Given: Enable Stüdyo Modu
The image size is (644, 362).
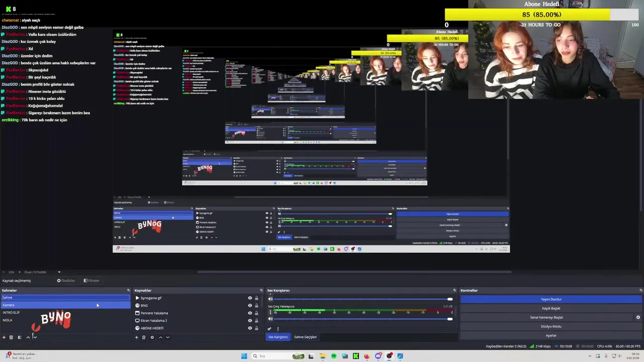Looking at the screenshot, I should click(551, 326).
